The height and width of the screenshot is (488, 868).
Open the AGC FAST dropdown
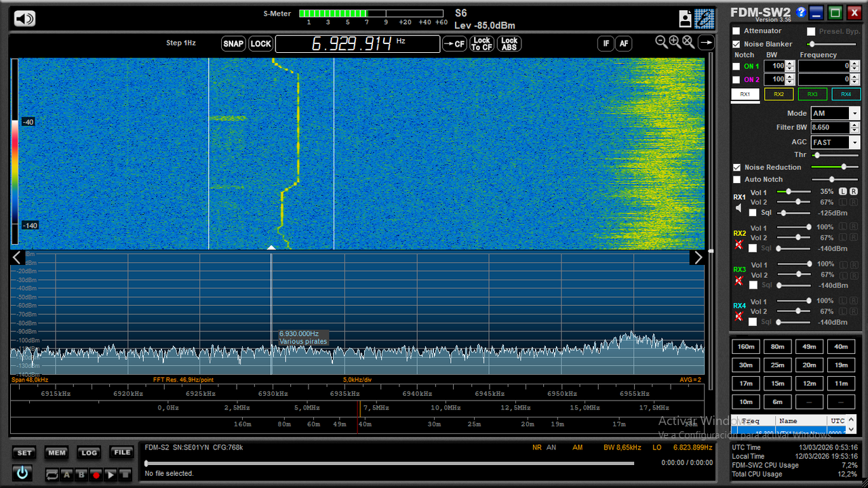[x=835, y=142]
